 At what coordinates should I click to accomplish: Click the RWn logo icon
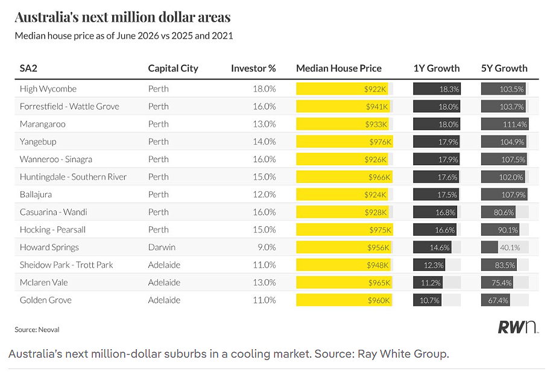coord(517,327)
